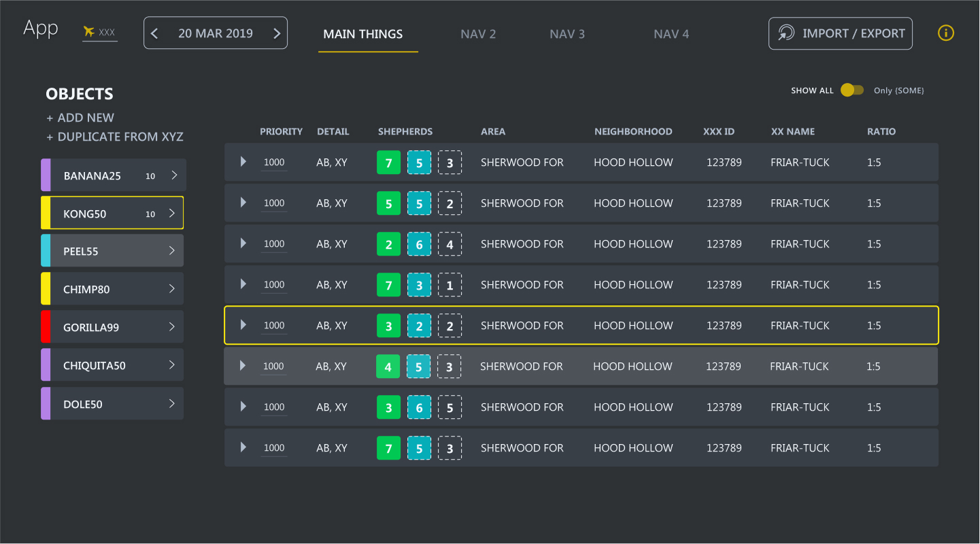Click the PRIORITY column header

coord(281,131)
